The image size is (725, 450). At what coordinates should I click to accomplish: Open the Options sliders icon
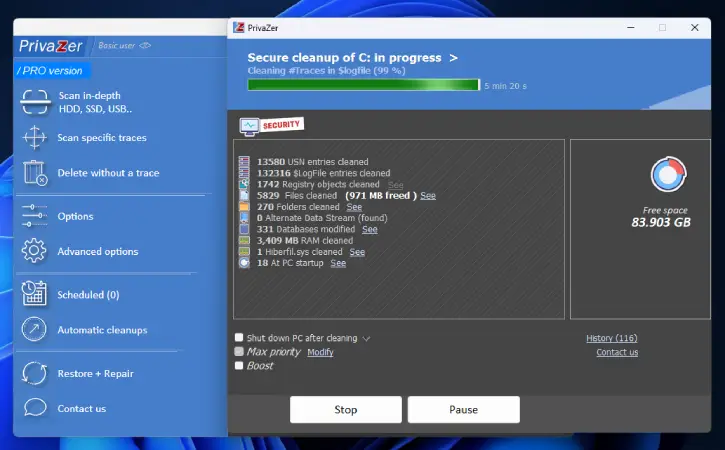pyautogui.click(x=35, y=216)
